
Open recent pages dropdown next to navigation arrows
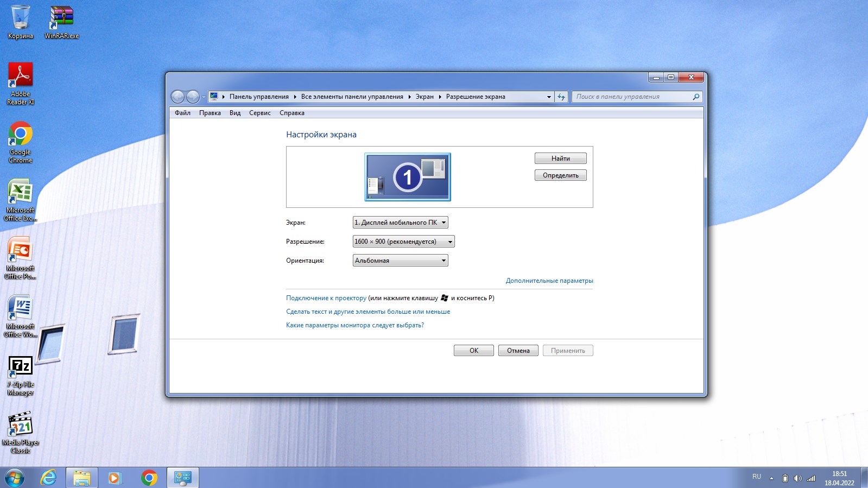tap(204, 97)
